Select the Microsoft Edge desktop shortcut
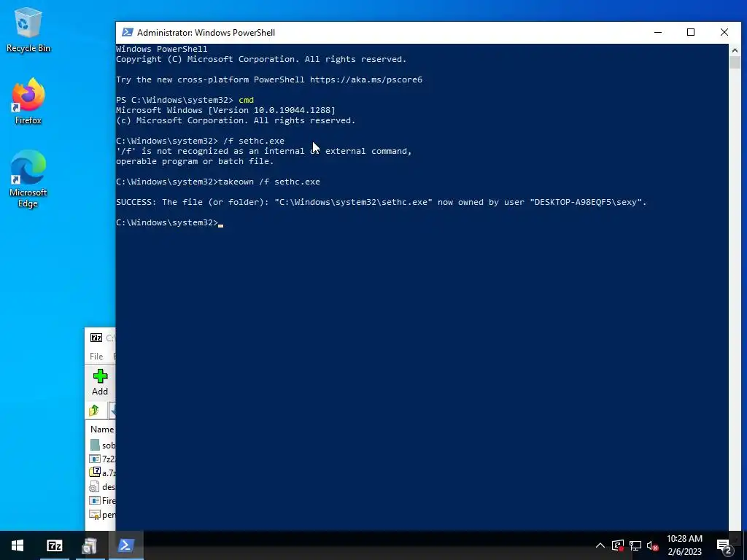The height and width of the screenshot is (560, 747). 28,179
